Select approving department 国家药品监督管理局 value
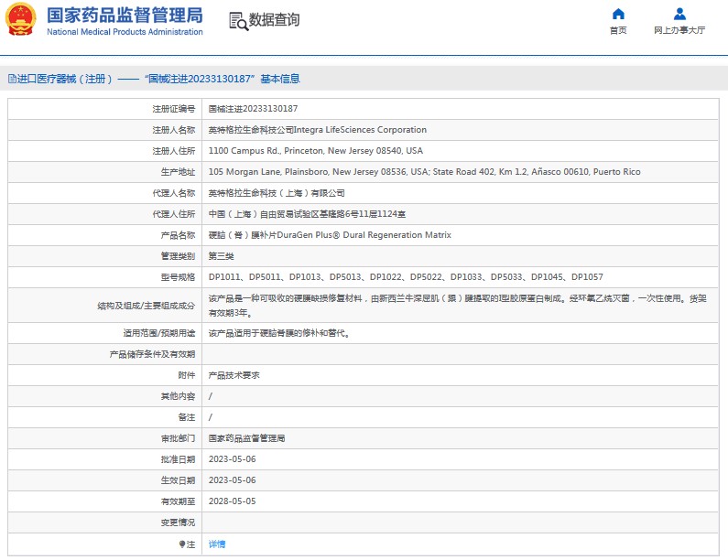728x560 pixels. [246, 438]
